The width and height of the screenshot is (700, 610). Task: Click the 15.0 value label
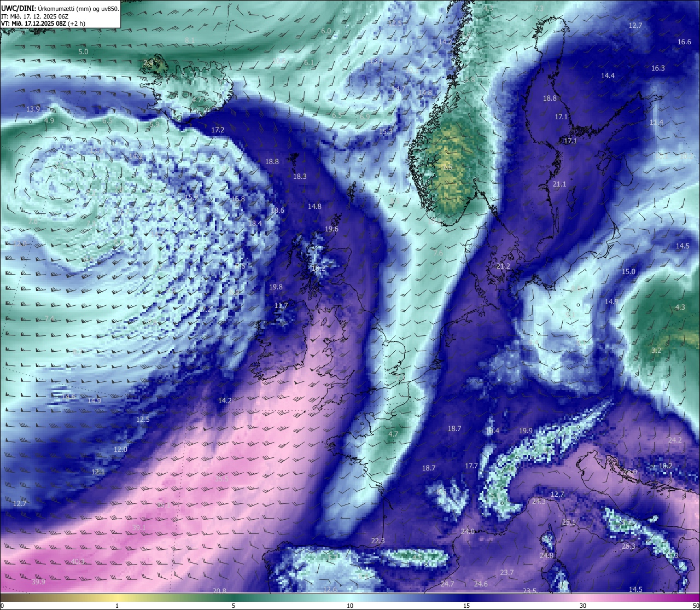[x=628, y=272]
